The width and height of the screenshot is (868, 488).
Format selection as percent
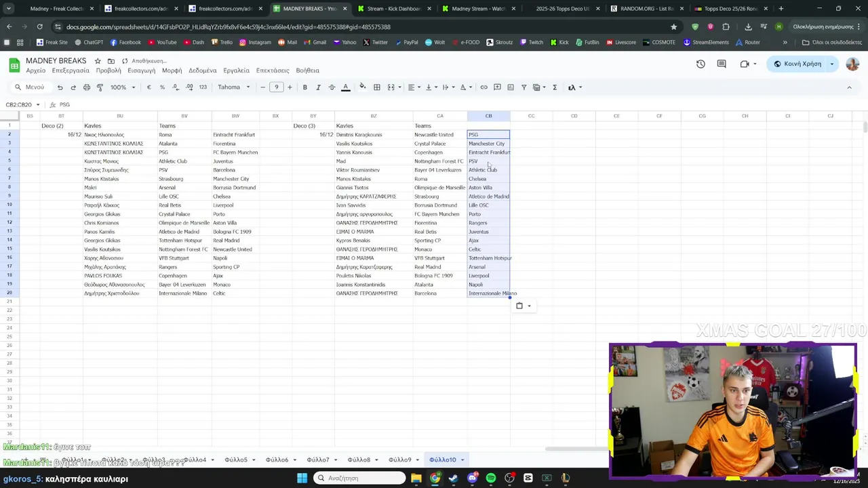[162, 87]
